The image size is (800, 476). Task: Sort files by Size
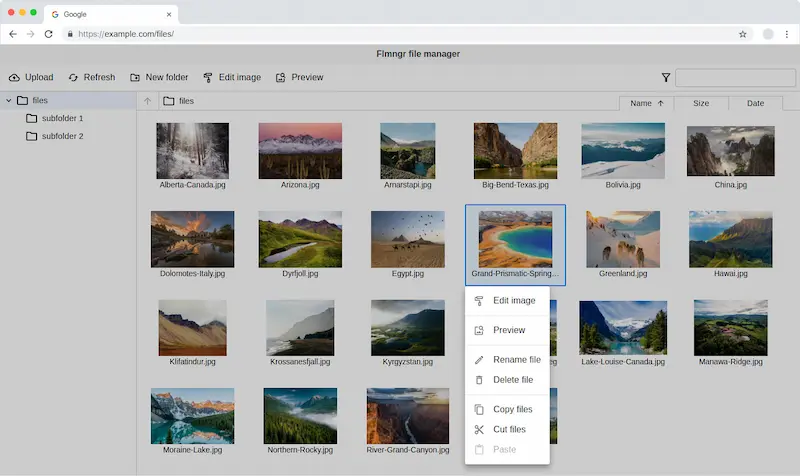coord(701,103)
